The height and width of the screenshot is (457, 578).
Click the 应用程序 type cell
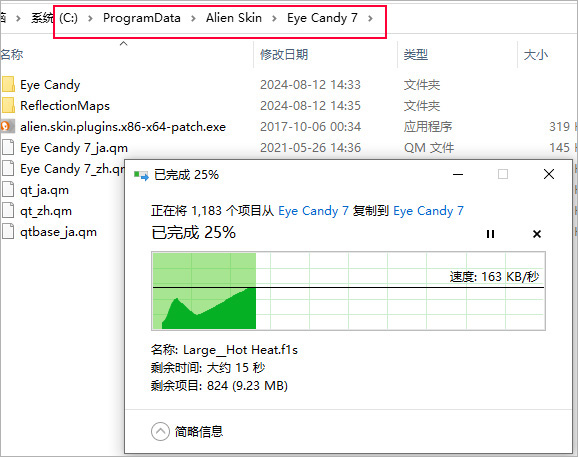point(428,127)
